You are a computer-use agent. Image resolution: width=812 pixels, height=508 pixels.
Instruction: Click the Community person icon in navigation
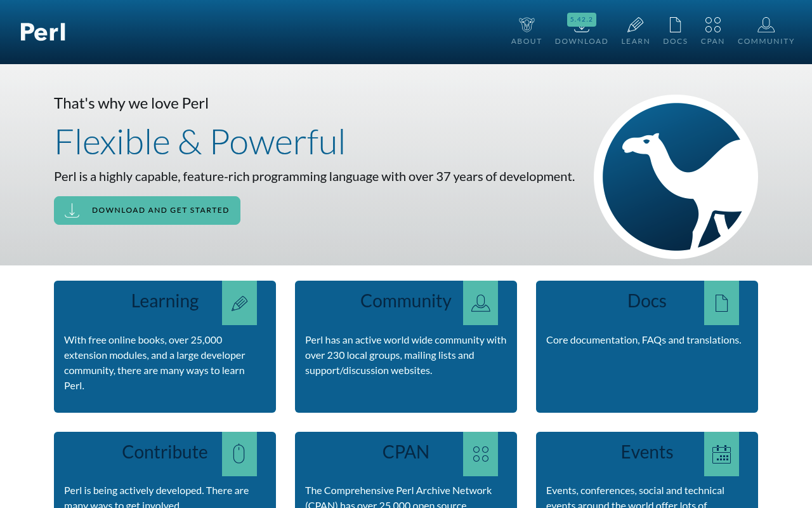tap(766, 25)
